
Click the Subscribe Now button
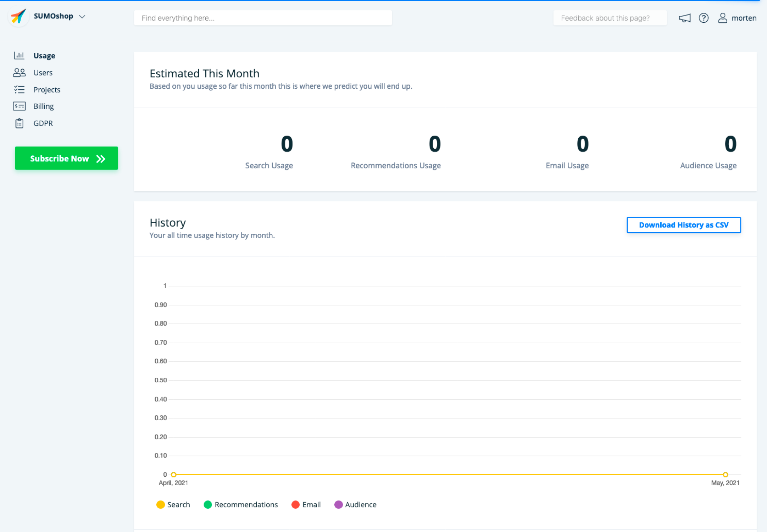66,158
